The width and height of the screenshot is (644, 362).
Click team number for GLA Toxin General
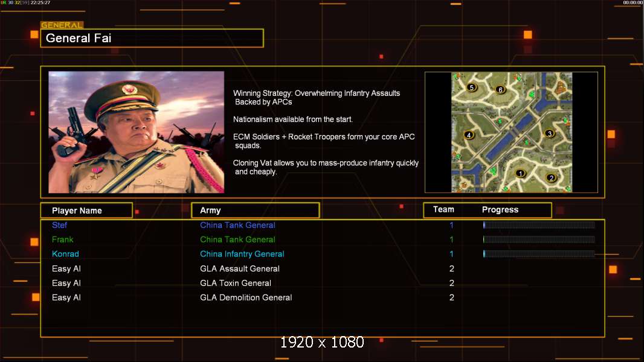(x=451, y=283)
